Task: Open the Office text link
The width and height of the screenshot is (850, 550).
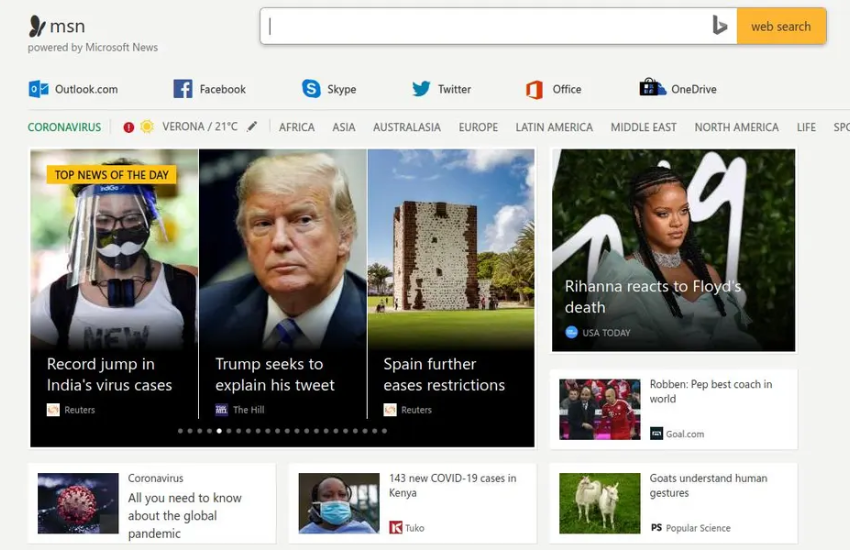Action: pos(566,89)
